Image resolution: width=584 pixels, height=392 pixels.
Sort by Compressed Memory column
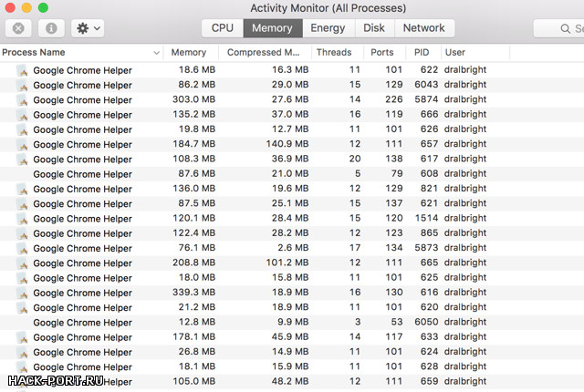[x=264, y=53]
